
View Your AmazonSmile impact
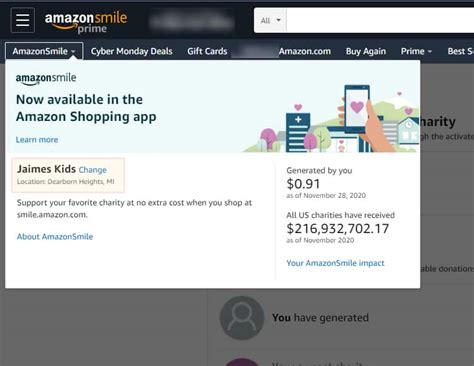(335, 263)
